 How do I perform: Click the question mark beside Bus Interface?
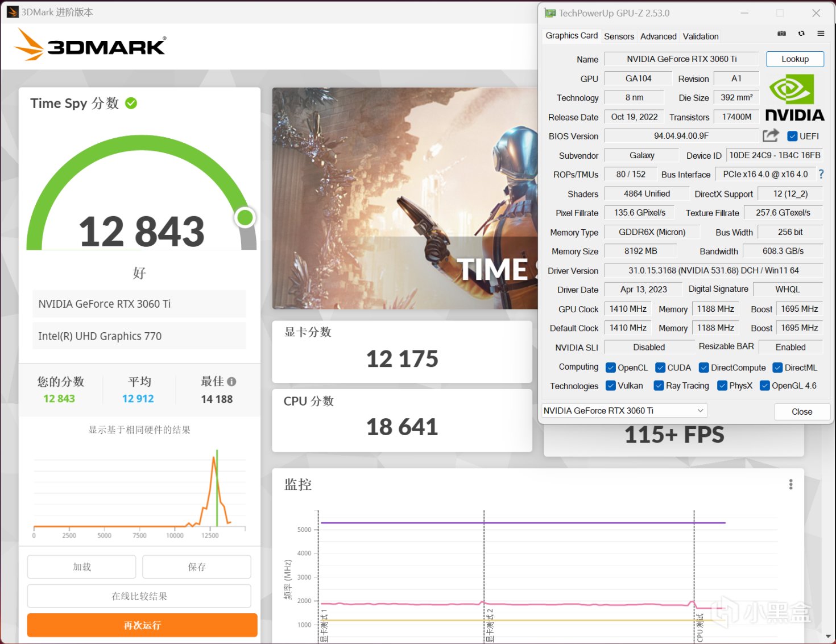coord(821,174)
